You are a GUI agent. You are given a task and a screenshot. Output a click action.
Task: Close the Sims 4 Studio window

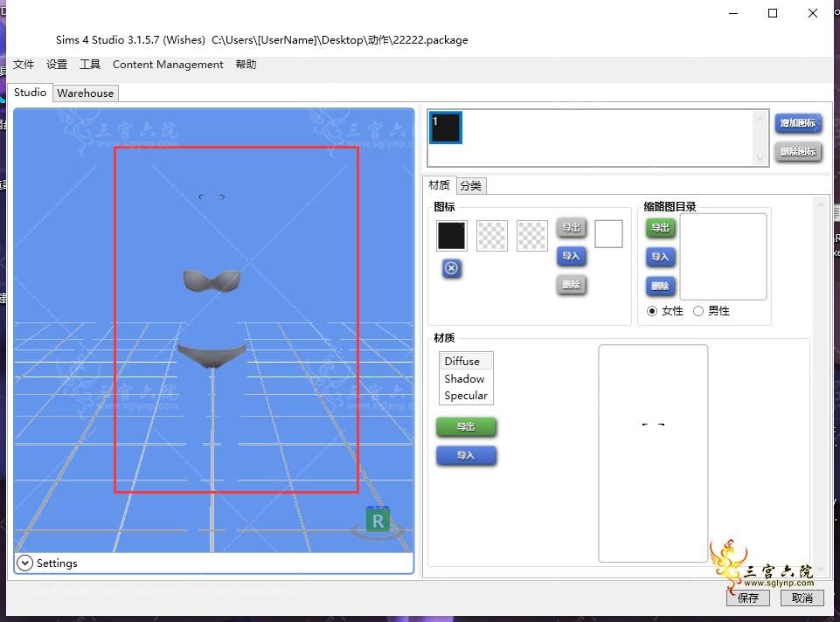click(x=813, y=13)
